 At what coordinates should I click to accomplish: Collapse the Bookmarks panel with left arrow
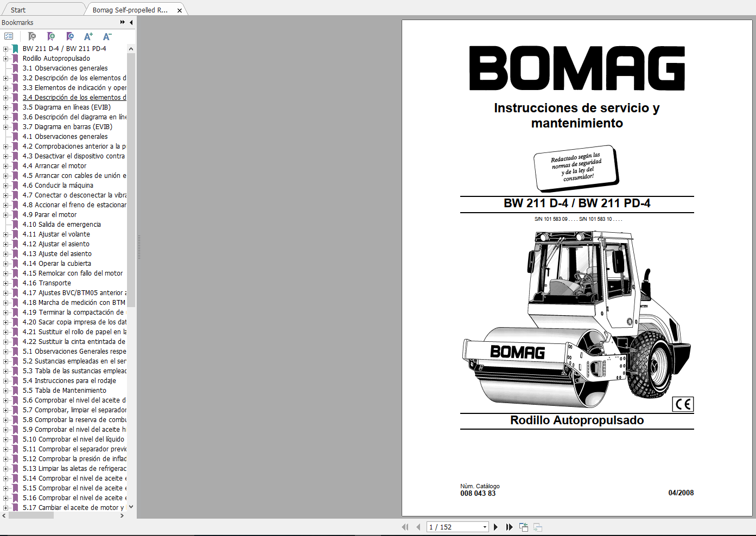(131, 22)
